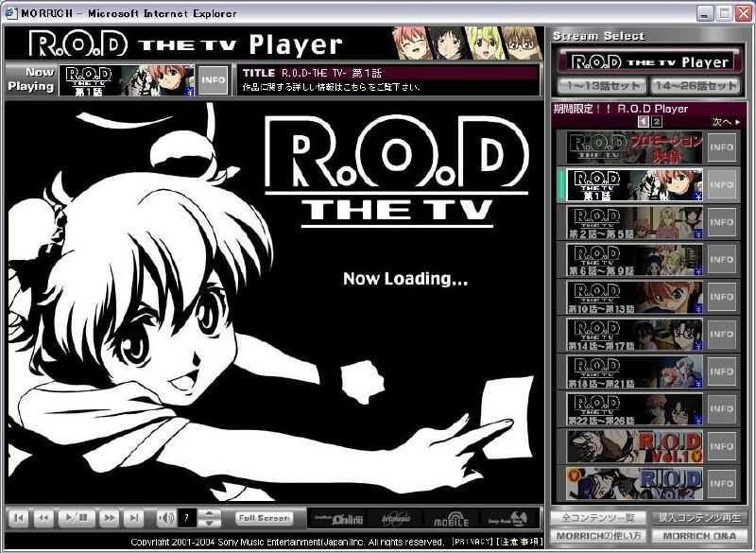Open INFO for 第14話～第17話
Image resolution: width=756 pixels, height=553 pixels.
722,334
